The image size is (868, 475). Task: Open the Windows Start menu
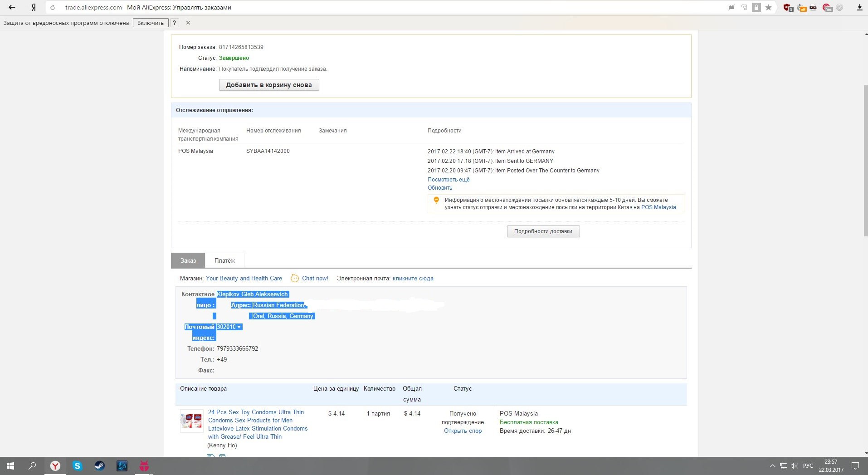[11, 466]
